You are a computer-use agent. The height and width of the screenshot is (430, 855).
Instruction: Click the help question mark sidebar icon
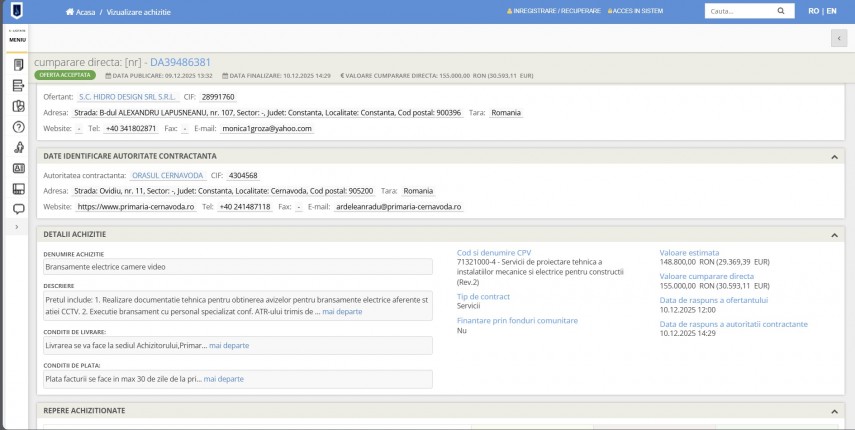(18, 127)
